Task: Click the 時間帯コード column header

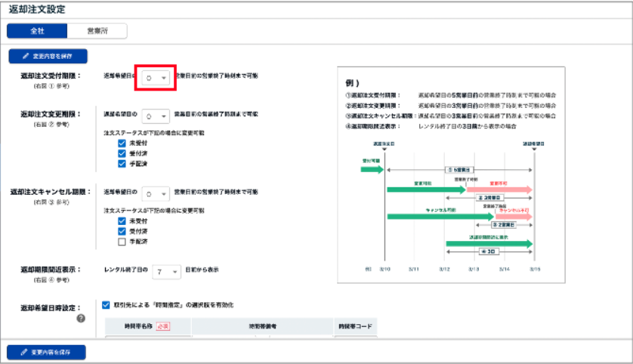Action: [357, 325]
